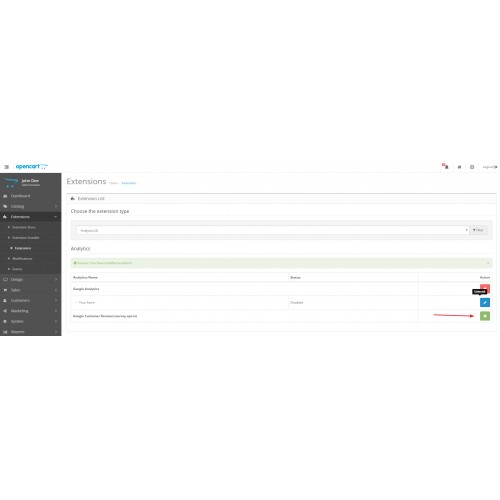Open Dashboard in the sidebar
500x500 pixels.
pos(31,196)
